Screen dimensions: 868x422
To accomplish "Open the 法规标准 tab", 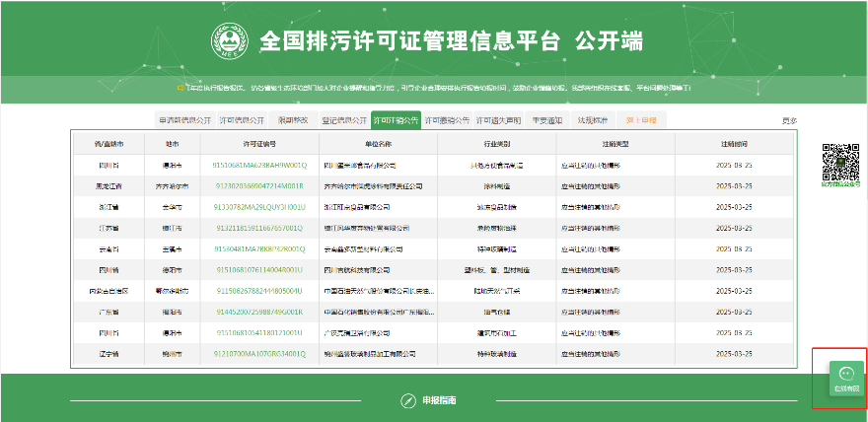I will 593,120.
